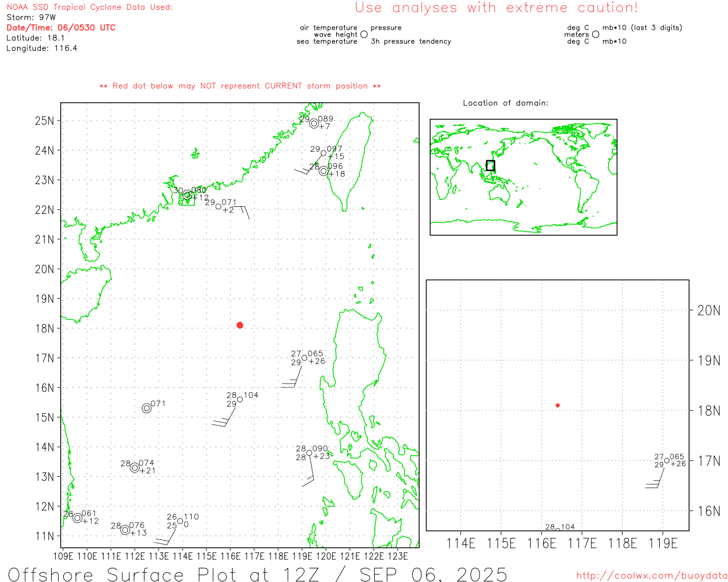Click 'NOAA SSD Tropical Cyclone Data Used:' heading

click(89, 7)
